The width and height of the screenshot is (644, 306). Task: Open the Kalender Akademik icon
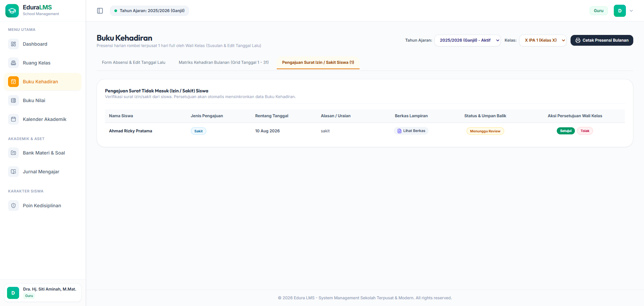coord(13,119)
